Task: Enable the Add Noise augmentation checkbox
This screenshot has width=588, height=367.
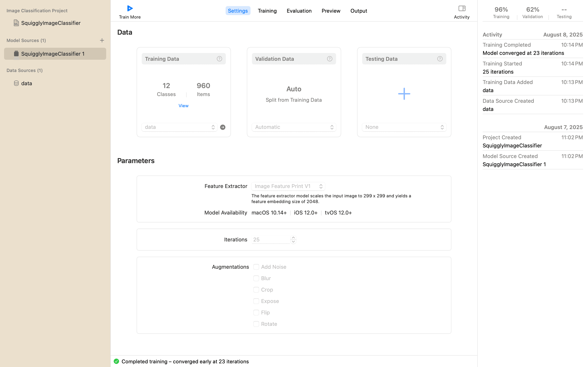Action: 256,267
